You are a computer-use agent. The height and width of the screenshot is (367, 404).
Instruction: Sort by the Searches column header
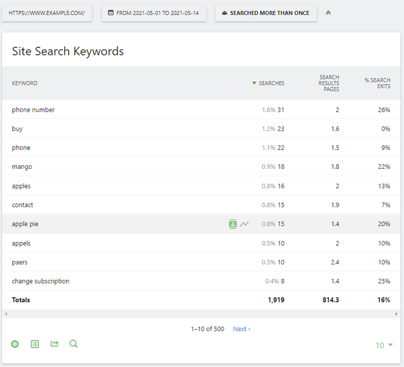pos(268,83)
